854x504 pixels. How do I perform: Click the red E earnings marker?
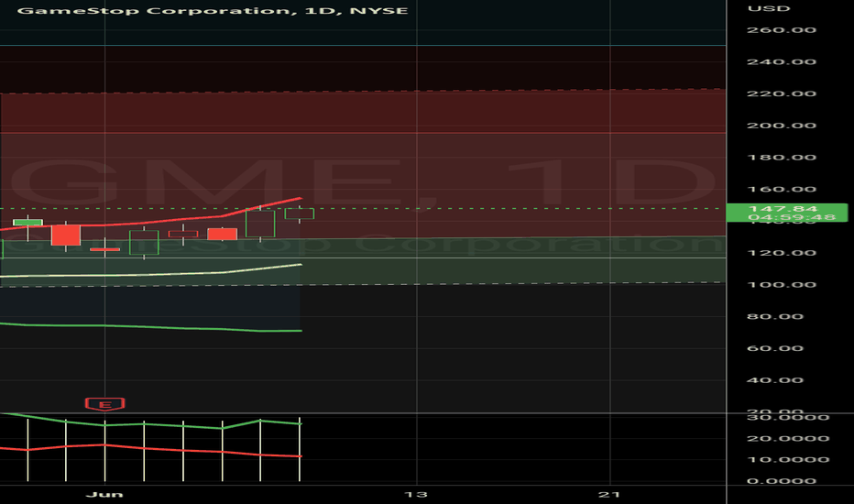coord(105,404)
